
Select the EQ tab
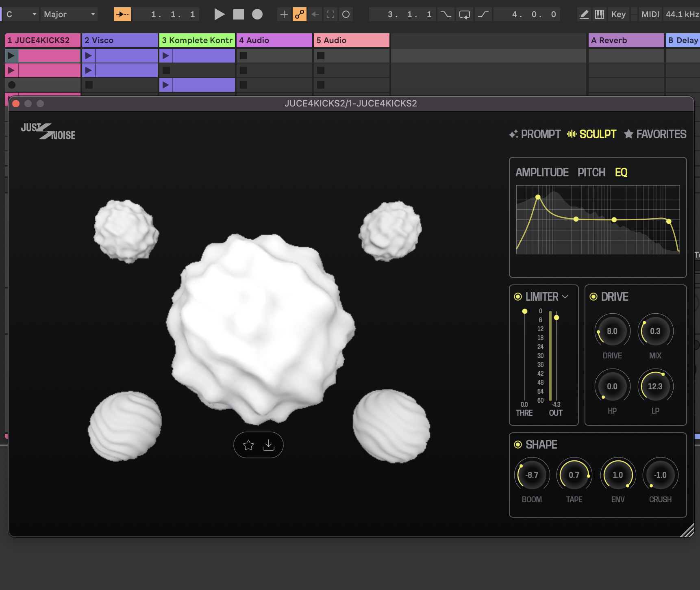tap(621, 172)
